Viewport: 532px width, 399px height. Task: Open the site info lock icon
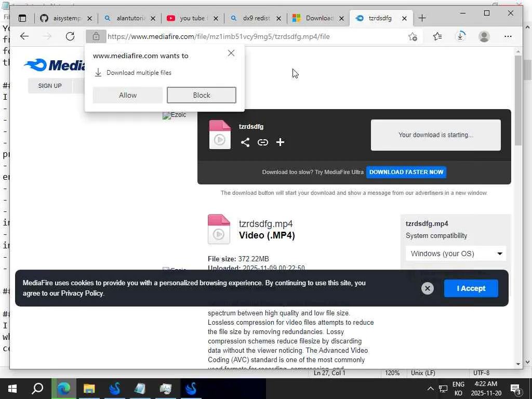click(96, 36)
